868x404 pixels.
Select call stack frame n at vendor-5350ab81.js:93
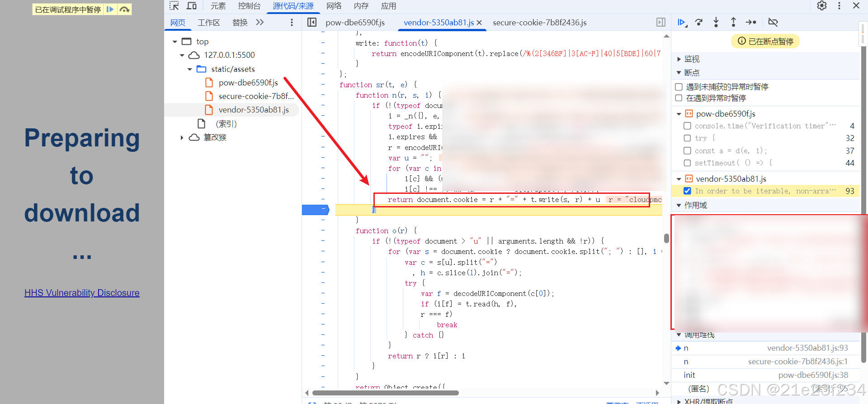pyautogui.click(x=765, y=348)
